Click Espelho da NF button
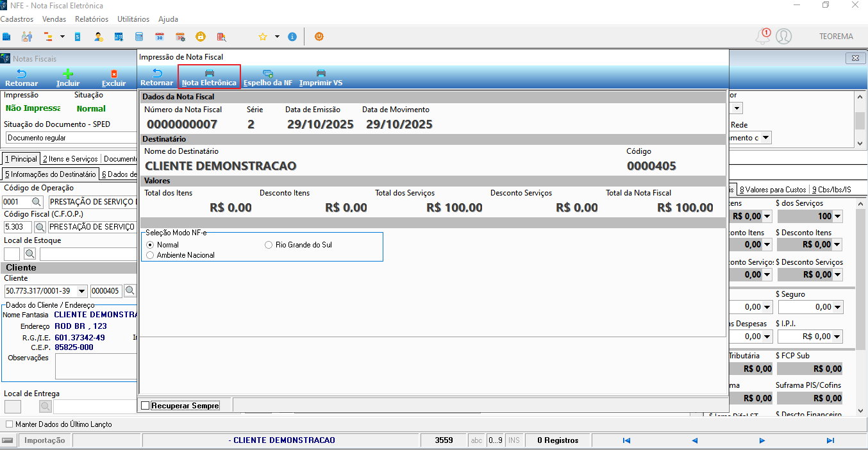Viewport: 868px width, 450px height. pos(268,78)
